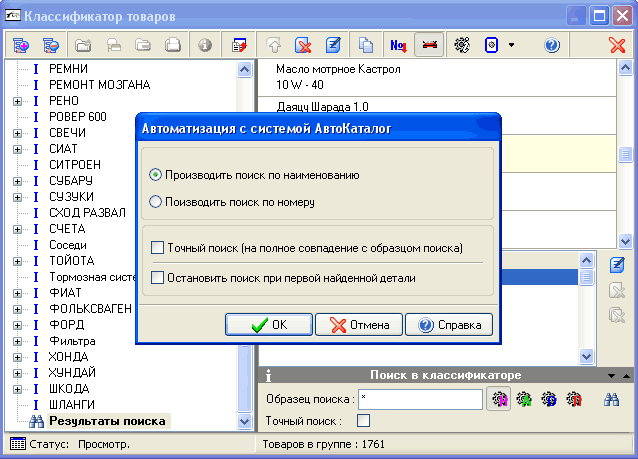Click the gear settings icon in toolbar
This screenshot has width=638, height=459.
coord(462,45)
